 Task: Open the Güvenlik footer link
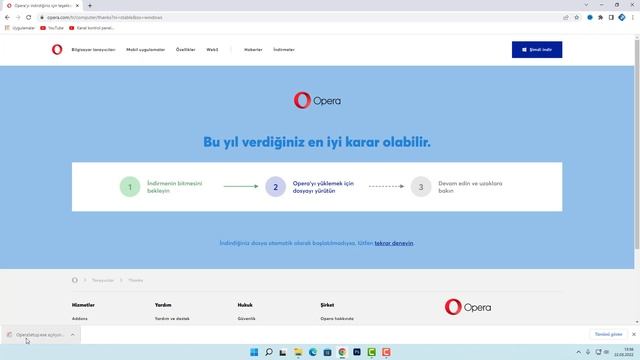247,318
